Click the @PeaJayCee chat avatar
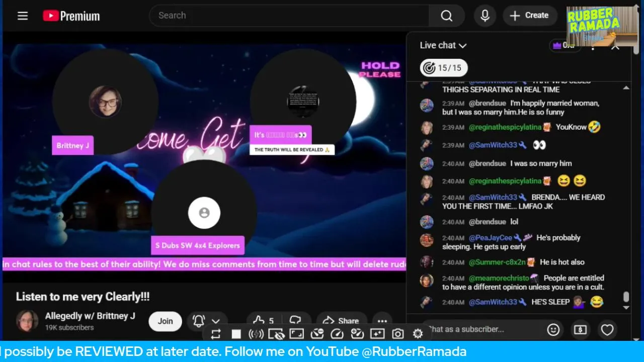Image resolution: width=644 pixels, height=362 pixels. pyautogui.click(x=427, y=240)
